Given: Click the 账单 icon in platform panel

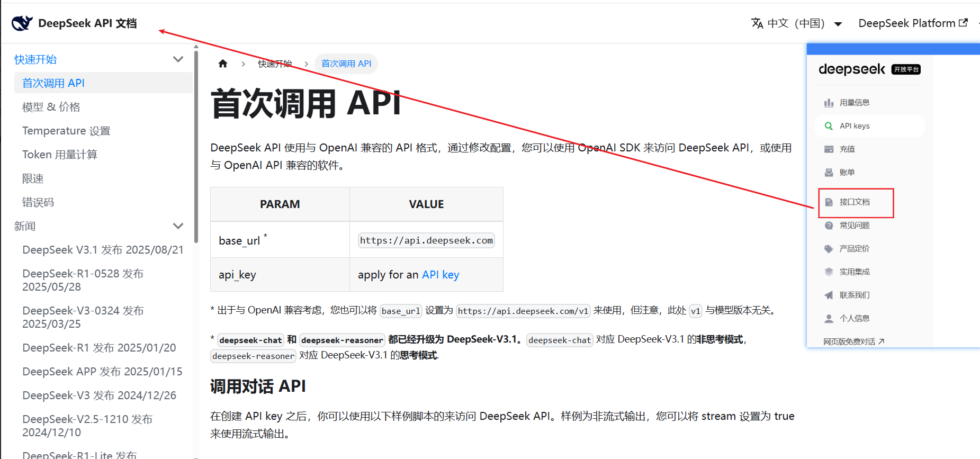Looking at the screenshot, I should [829, 173].
